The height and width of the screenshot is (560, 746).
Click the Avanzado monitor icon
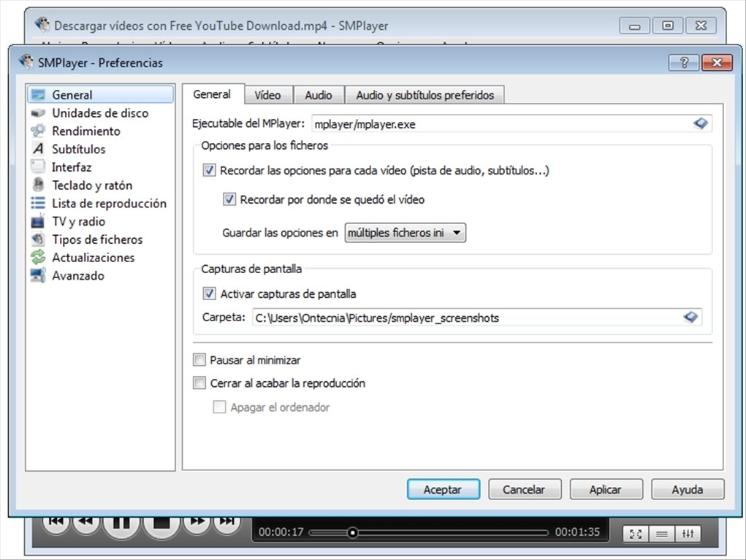point(37,275)
